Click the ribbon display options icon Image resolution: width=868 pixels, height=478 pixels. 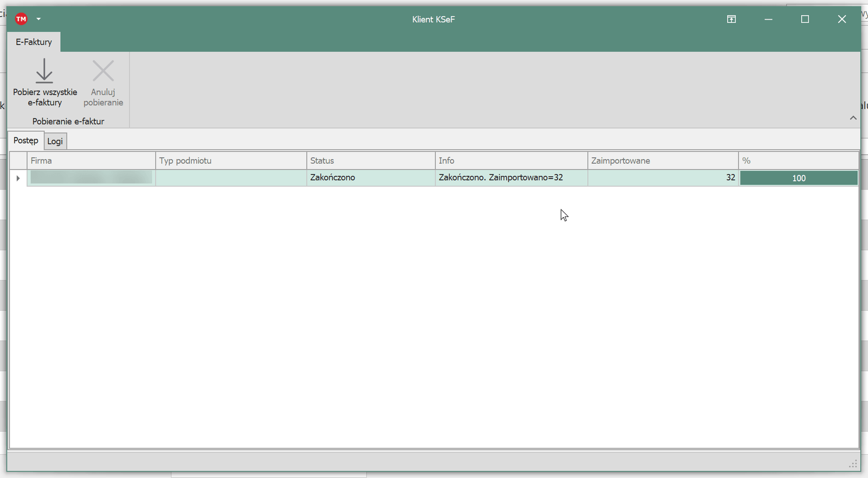(x=731, y=19)
